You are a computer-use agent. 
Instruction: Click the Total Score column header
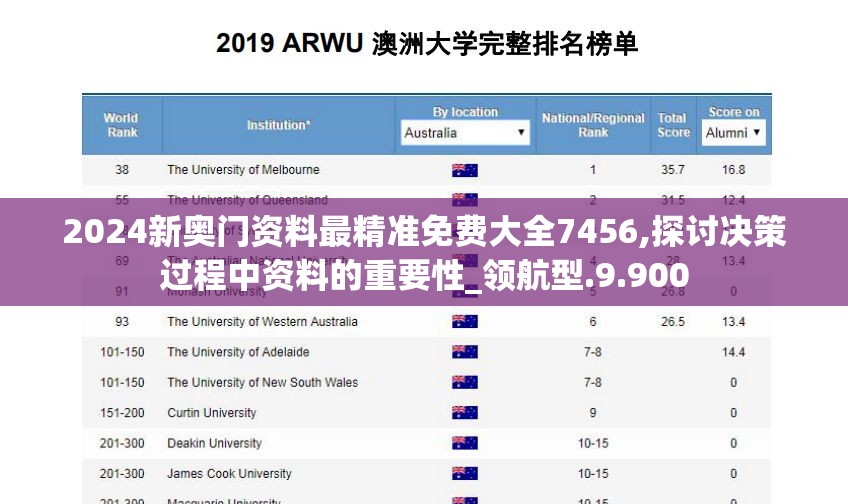click(x=673, y=125)
